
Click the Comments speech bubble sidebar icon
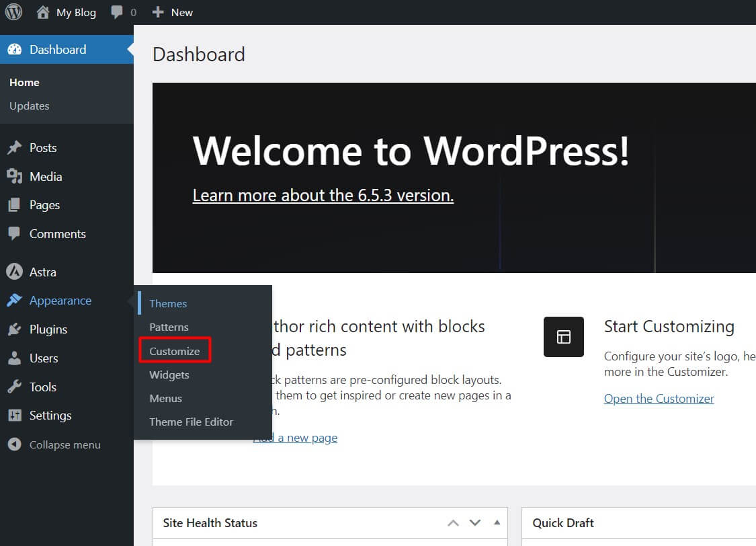click(15, 234)
